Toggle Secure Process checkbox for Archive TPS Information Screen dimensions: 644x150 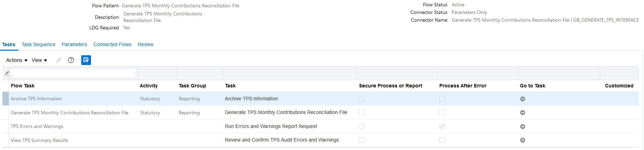[x=362, y=99]
